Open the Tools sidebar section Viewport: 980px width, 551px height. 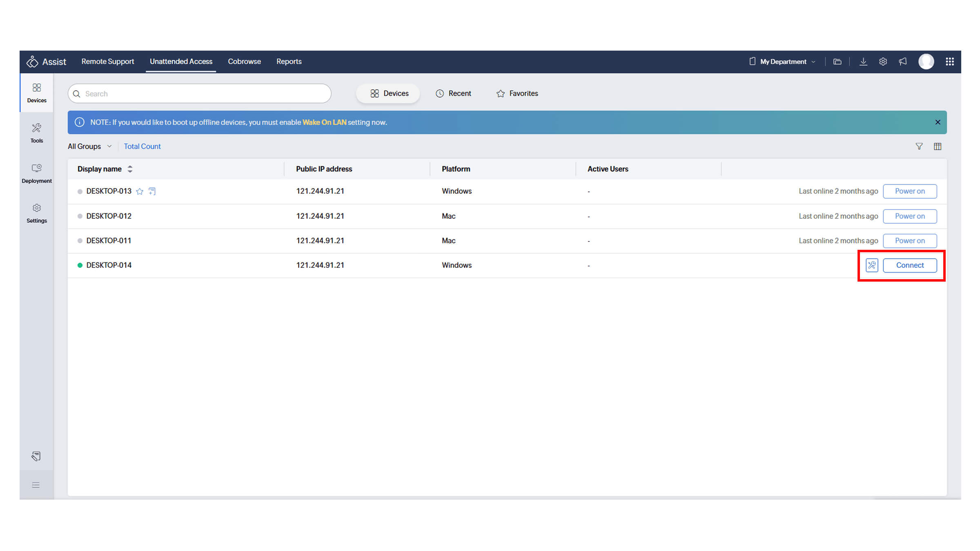pos(36,133)
